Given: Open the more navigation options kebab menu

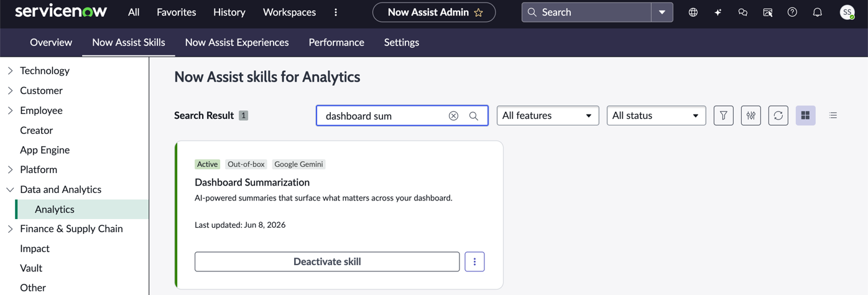Looking at the screenshot, I should click(336, 12).
